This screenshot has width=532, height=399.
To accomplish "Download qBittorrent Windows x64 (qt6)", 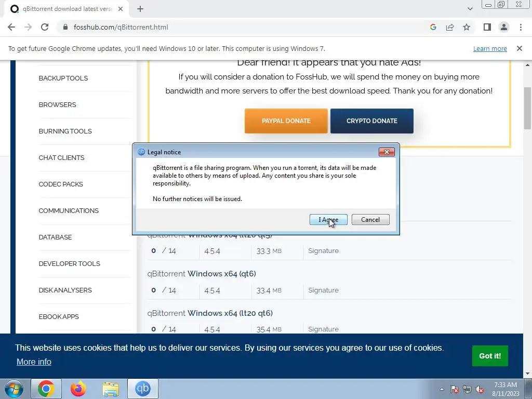I will [x=202, y=273].
